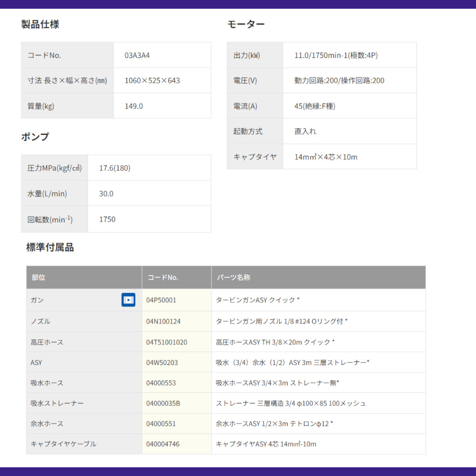Click the 出力(kW) label
This screenshot has height=476, width=476.
(x=247, y=56)
